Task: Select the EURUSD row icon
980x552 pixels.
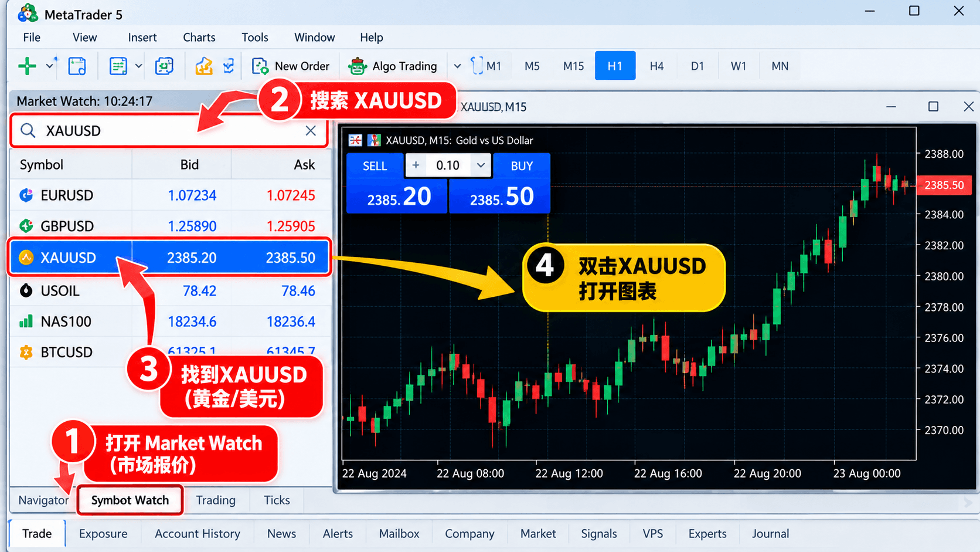Action: (26, 195)
